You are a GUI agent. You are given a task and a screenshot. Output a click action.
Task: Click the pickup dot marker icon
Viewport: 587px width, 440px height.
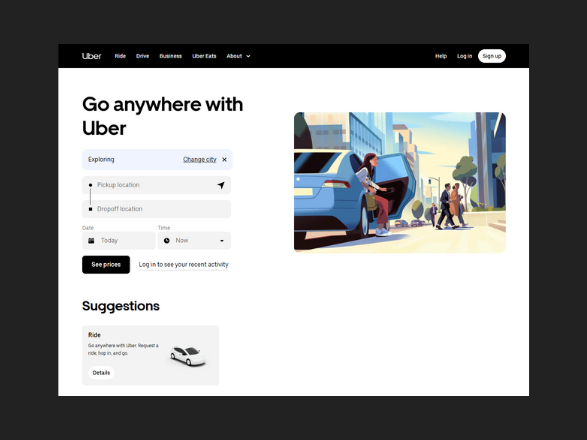90,185
